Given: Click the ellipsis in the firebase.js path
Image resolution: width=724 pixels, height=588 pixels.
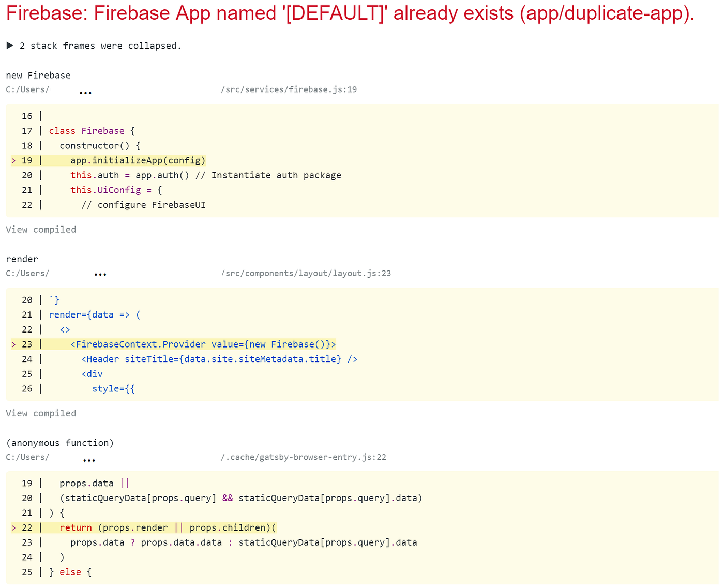Looking at the screenshot, I should 86,91.
